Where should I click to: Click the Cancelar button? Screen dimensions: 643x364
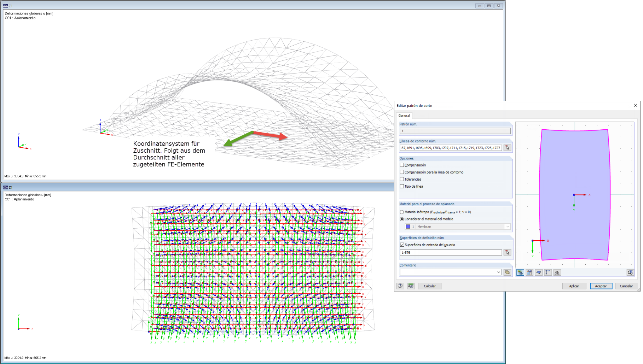click(x=626, y=286)
